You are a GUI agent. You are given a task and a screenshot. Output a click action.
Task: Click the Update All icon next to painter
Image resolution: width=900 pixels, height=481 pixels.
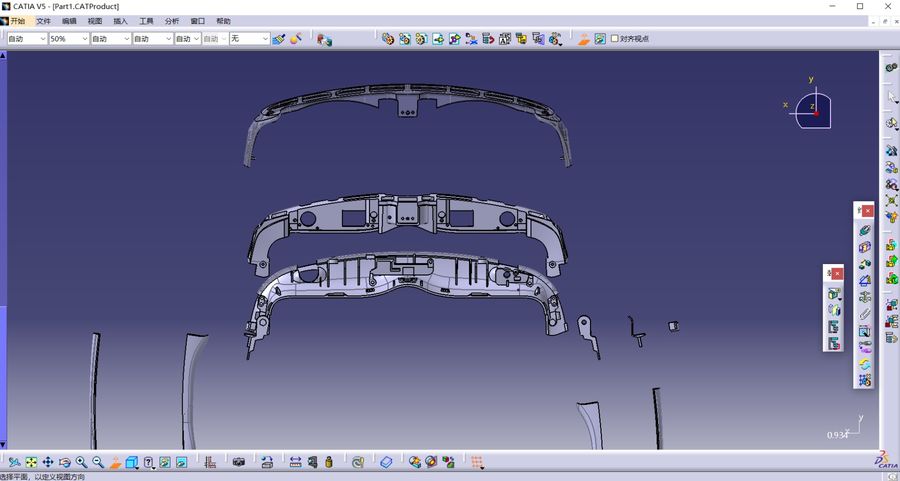(296, 38)
